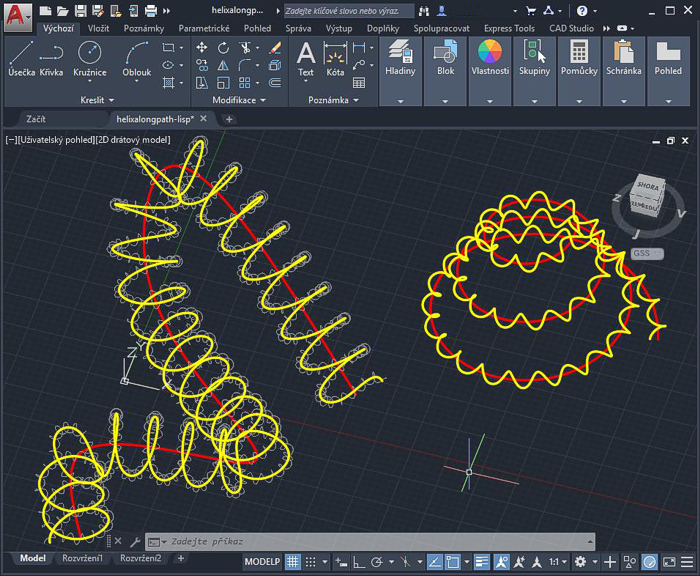
Task: Toggle snap mode dots in status bar
Action: tap(310, 562)
